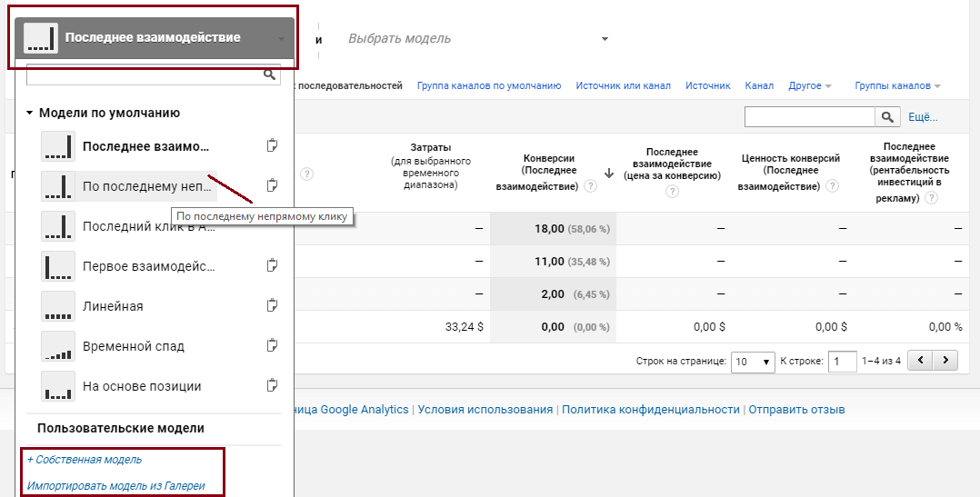
Task: Click Импортировать модель из Галереи link
Action: point(115,486)
